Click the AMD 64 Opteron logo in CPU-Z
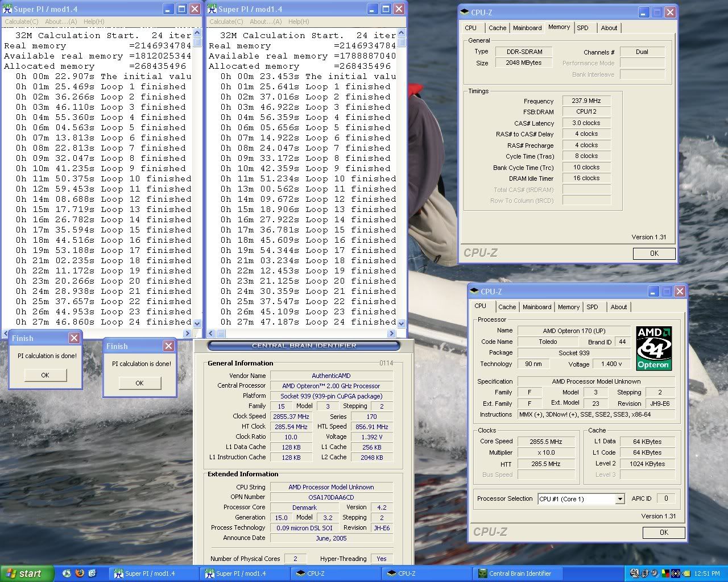The height and width of the screenshot is (582, 728). (653, 348)
